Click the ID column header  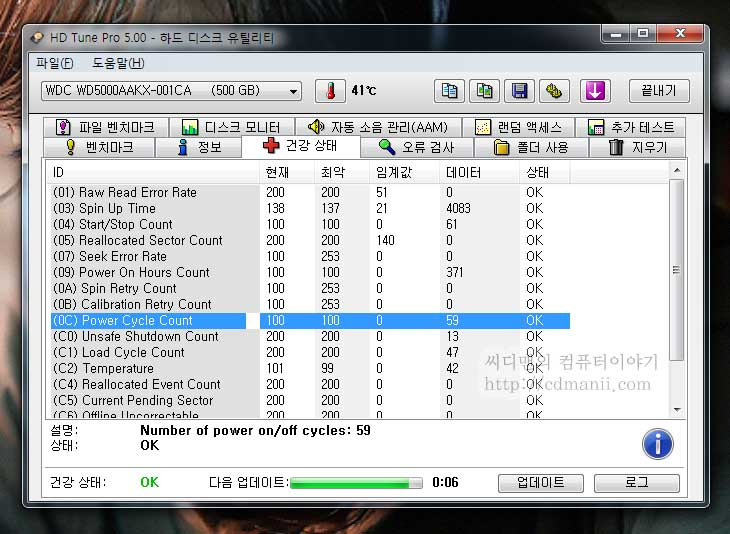[153, 172]
